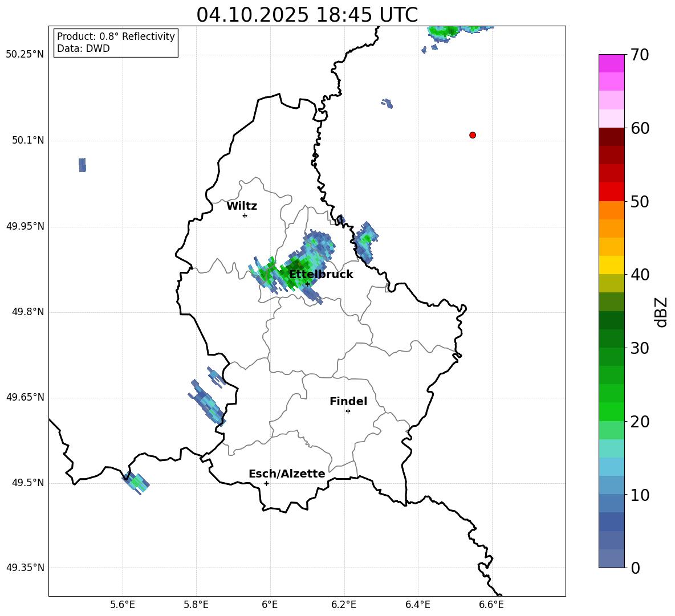The image size is (675, 616).
Task: Click the 40 label on the colorbar
Action: coord(640,275)
